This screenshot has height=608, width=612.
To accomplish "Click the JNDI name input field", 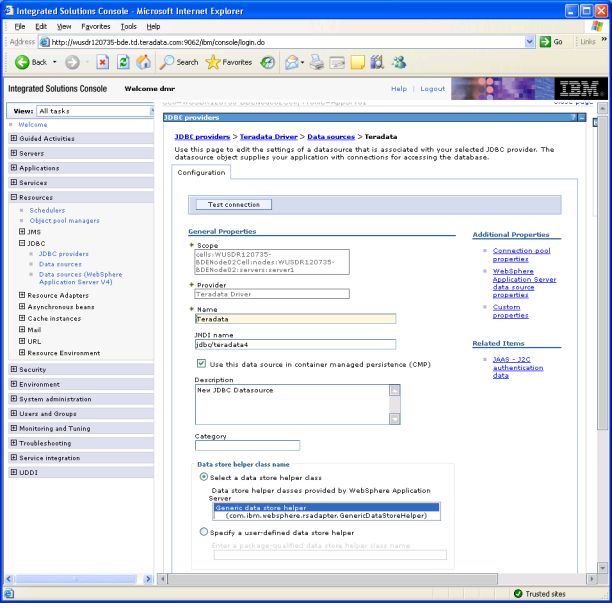I will (x=295, y=344).
